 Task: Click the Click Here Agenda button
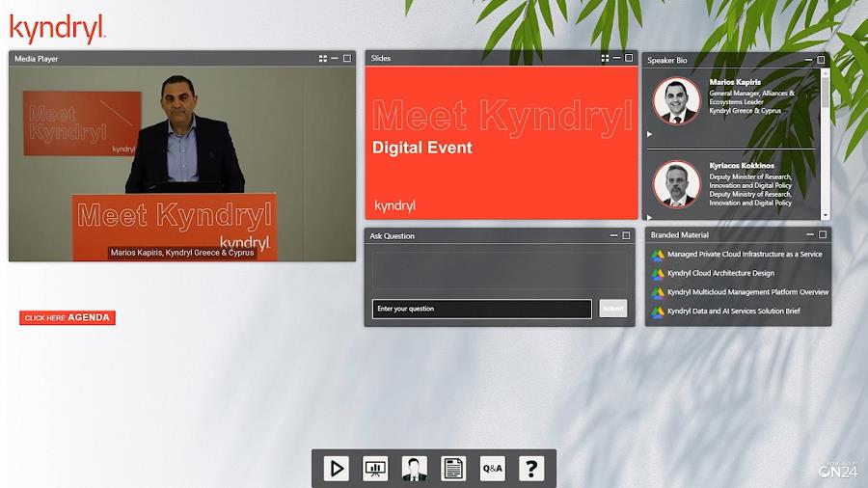point(68,318)
